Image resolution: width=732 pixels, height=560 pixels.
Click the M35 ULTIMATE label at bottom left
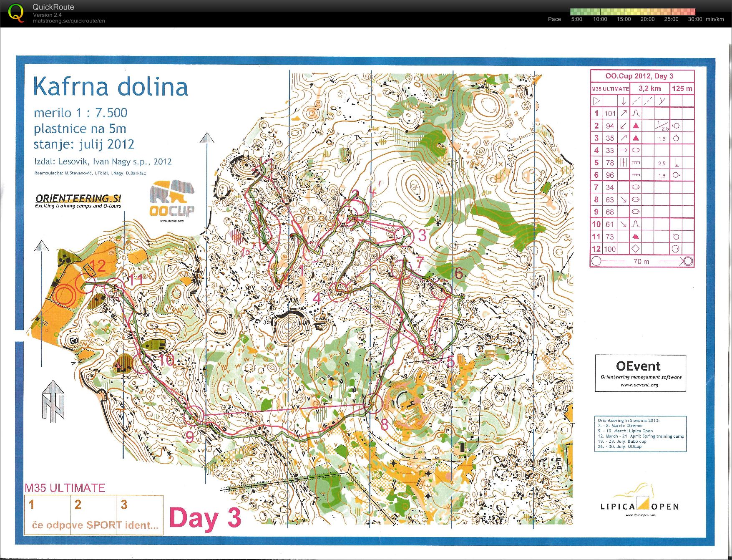(x=65, y=488)
